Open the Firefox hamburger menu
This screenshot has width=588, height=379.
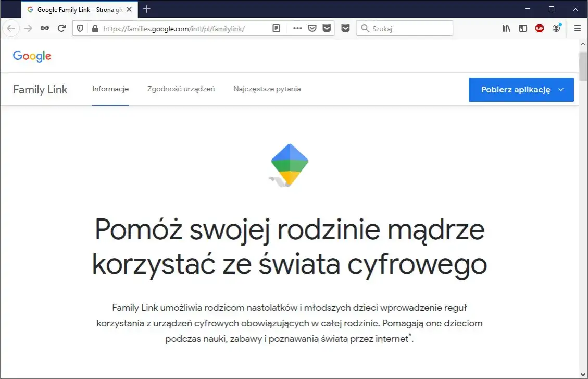(x=577, y=28)
